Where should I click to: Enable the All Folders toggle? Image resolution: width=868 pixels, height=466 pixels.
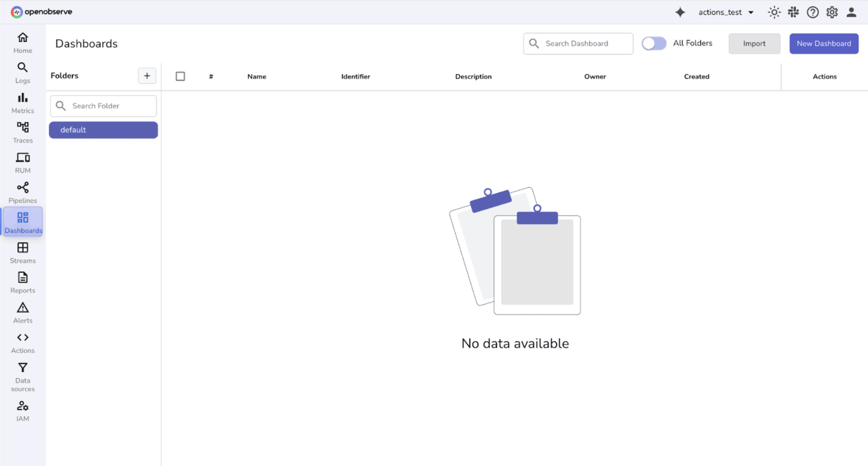coord(654,43)
